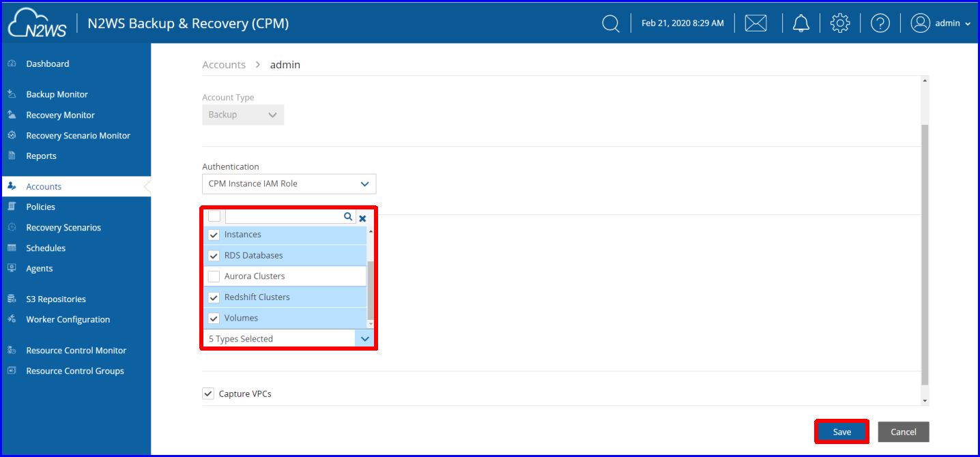Viewport: 980px width, 457px height.
Task: Open Resource Control Monitor page
Action: pos(76,350)
